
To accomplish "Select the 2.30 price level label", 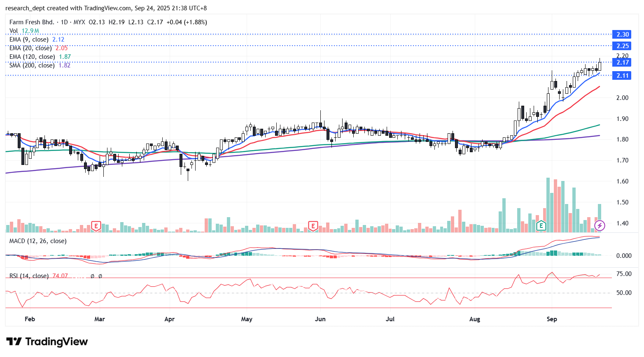I will point(622,35).
